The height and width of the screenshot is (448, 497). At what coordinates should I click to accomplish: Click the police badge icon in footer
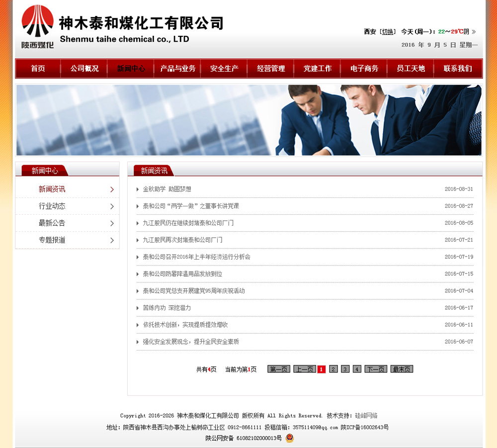(x=290, y=438)
